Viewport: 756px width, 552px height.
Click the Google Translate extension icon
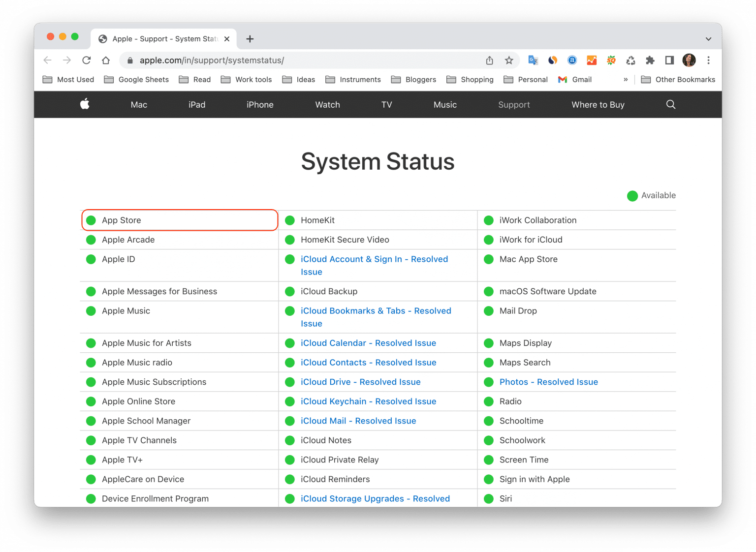pos(533,60)
